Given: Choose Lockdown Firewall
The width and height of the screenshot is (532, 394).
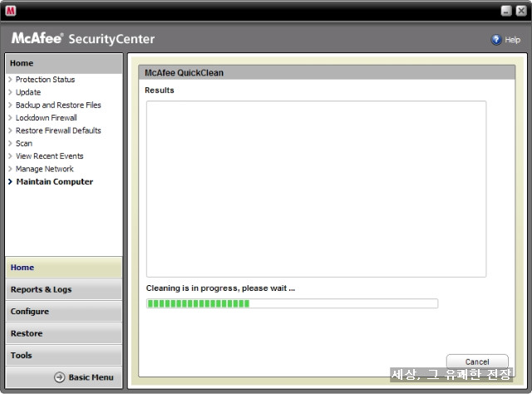Looking at the screenshot, I should (x=47, y=118).
